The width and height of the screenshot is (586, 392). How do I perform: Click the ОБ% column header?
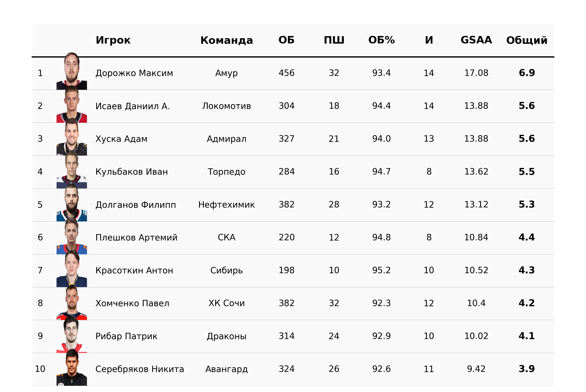[x=381, y=40]
